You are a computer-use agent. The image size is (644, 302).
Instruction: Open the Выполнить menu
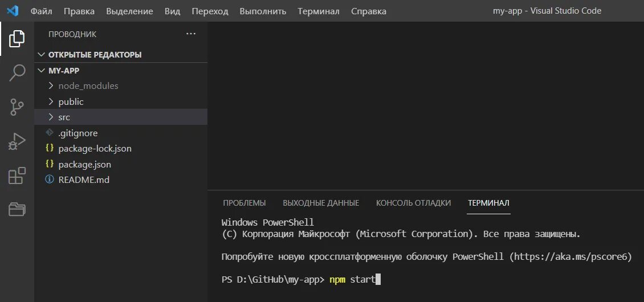coord(263,11)
